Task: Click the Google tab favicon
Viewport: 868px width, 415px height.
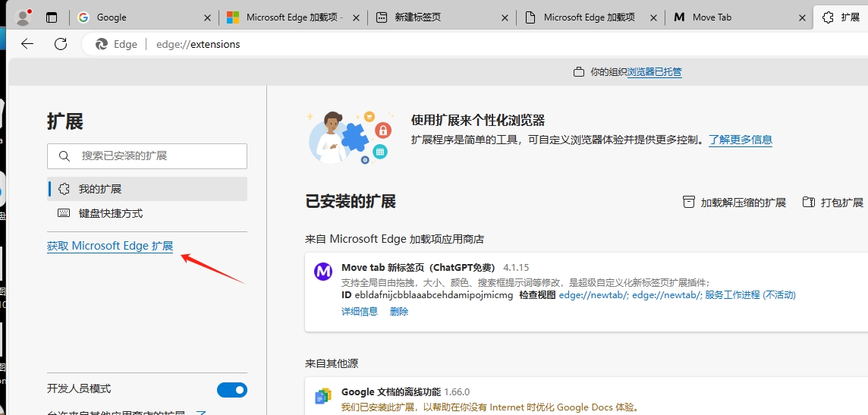Action: [83, 17]
